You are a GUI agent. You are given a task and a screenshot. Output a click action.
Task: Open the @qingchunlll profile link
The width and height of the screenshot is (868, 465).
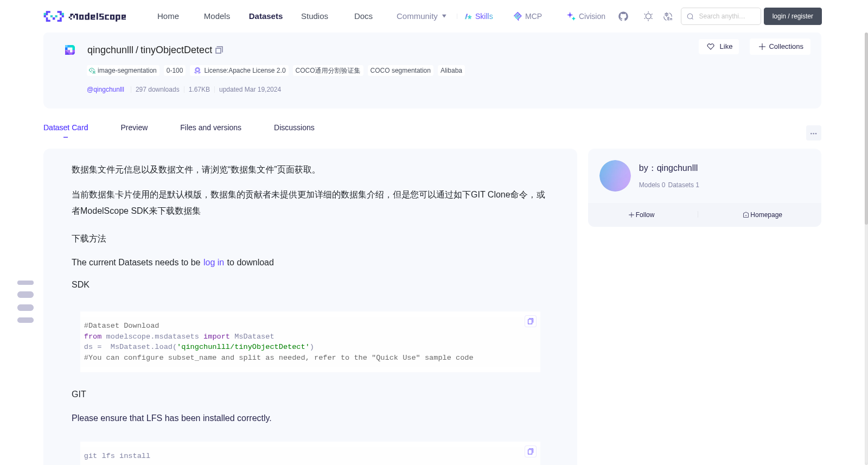pyautogui.click(x=105, y=90)
